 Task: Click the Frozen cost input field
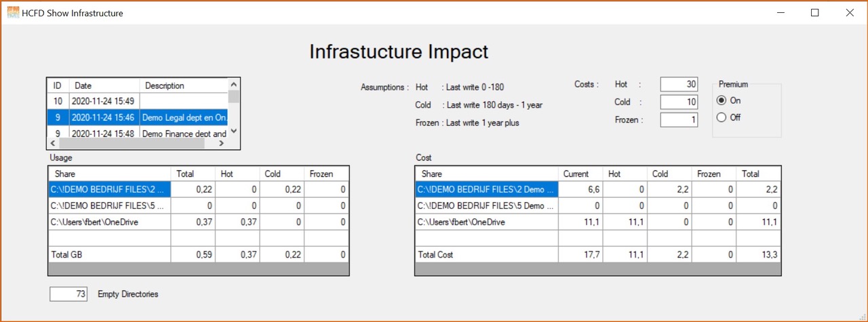coord(679,119)
